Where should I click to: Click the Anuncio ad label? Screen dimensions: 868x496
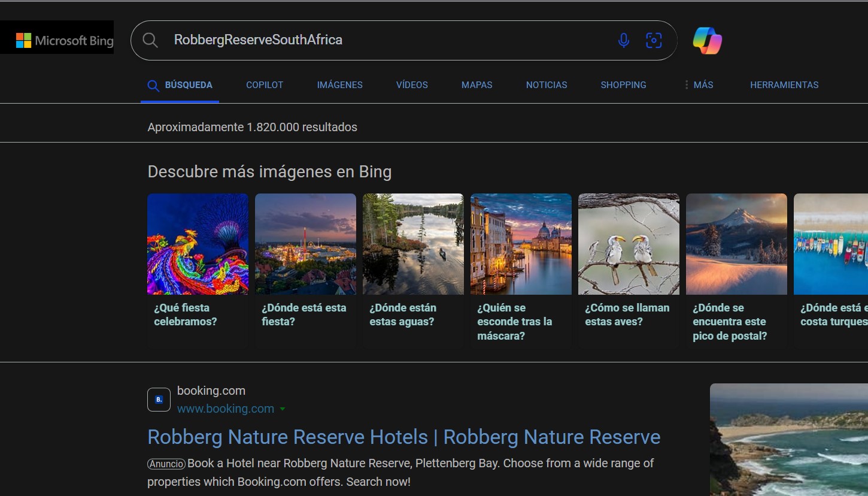166,464
